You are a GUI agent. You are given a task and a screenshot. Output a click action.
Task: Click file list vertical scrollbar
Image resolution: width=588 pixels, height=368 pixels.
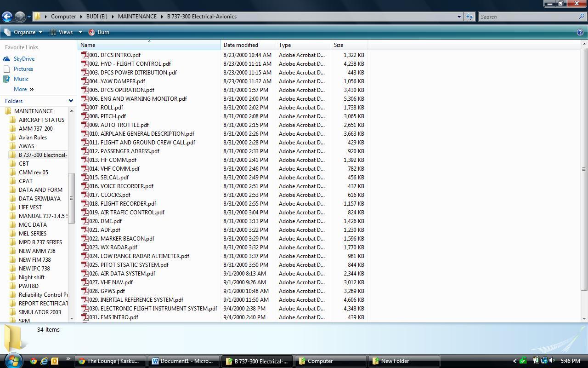pos(584,169)
